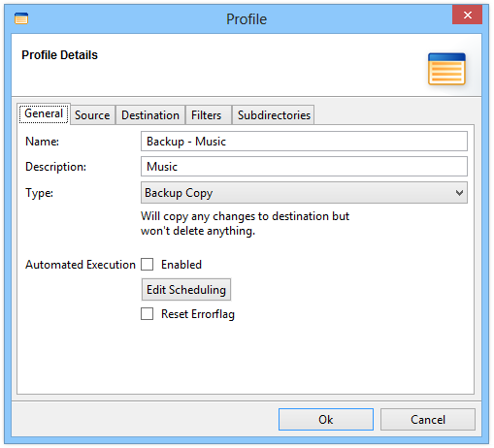Confirm with the Ok button
Screen dimensions: 494x448
coord(326,420)
